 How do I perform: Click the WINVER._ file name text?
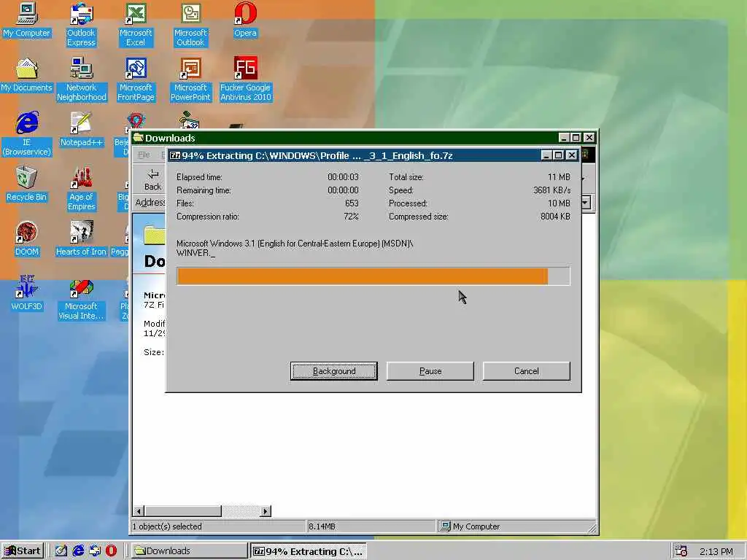click(x=196, y=253)
